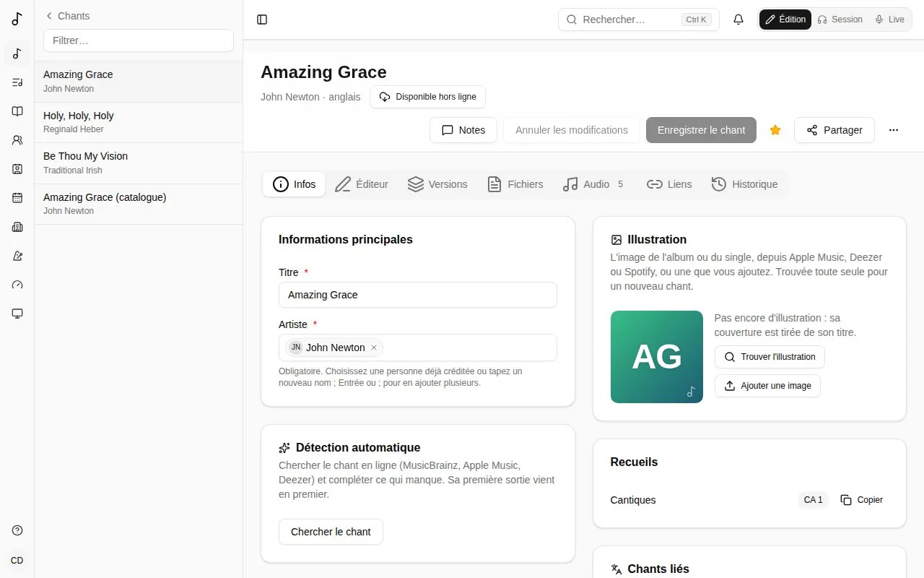Select Holy, Holy, Holy in list

139,122
